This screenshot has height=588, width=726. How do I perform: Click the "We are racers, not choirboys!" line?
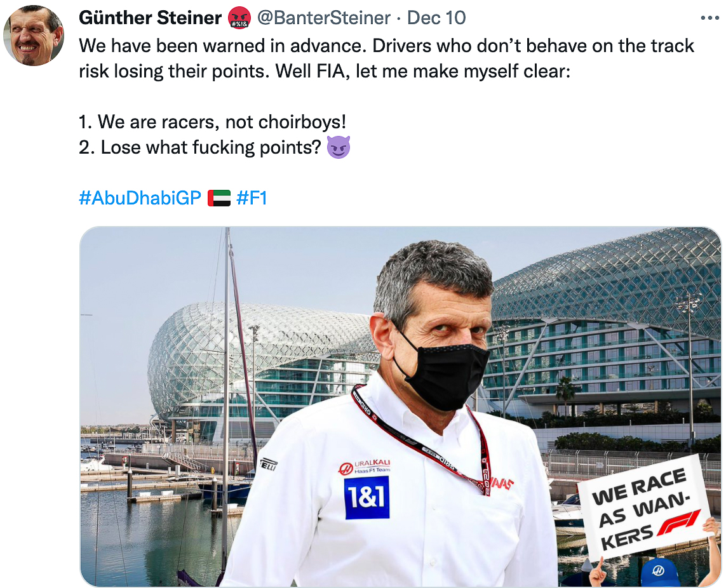coord(212,122)
